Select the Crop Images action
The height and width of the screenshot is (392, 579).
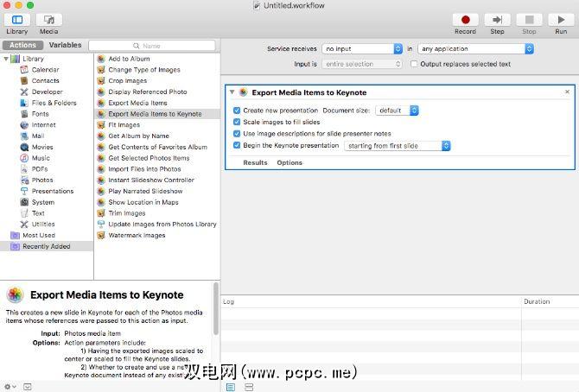(x=157, y=81)
